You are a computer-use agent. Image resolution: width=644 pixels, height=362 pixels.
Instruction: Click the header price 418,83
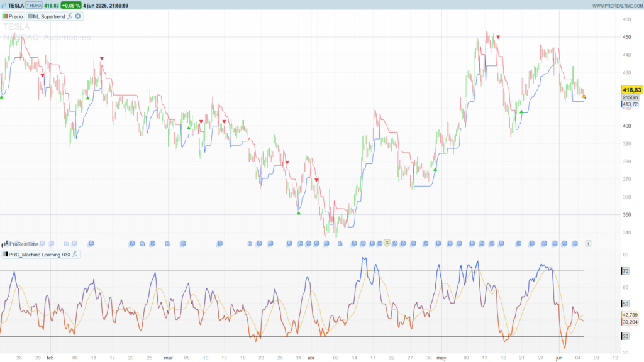click(52, 5)
